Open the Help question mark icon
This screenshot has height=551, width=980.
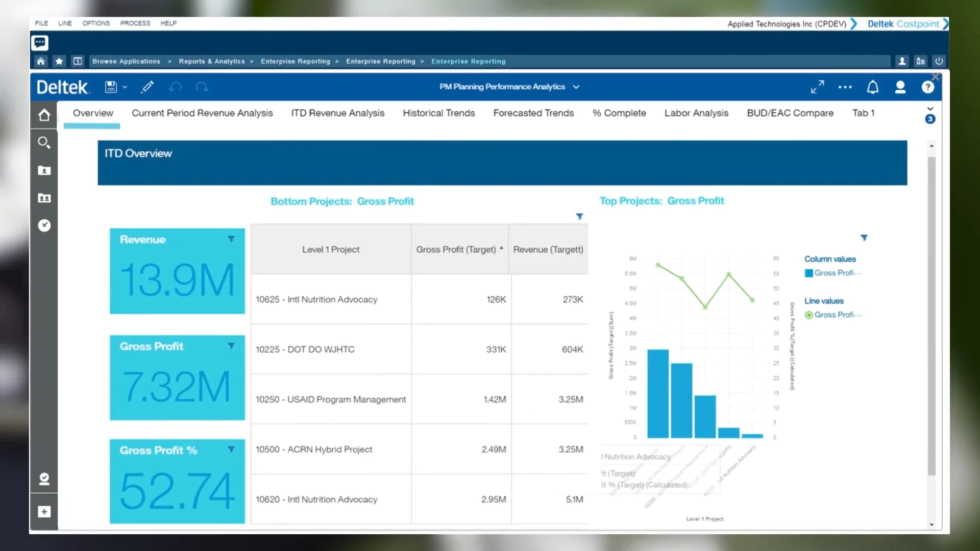tap(927, 87)
